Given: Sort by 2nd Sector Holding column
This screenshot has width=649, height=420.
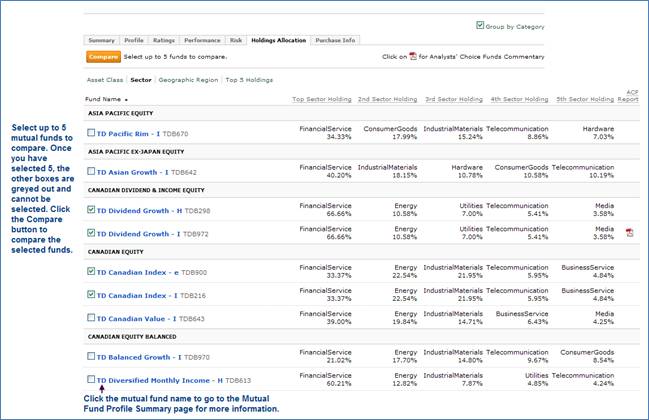Looking at the screenshot, I should click(387, 99).
